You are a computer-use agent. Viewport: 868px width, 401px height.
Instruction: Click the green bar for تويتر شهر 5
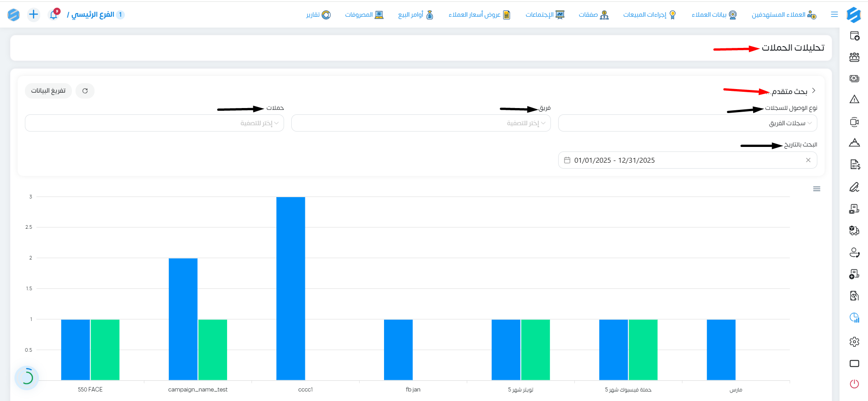(x=536, y=350)
